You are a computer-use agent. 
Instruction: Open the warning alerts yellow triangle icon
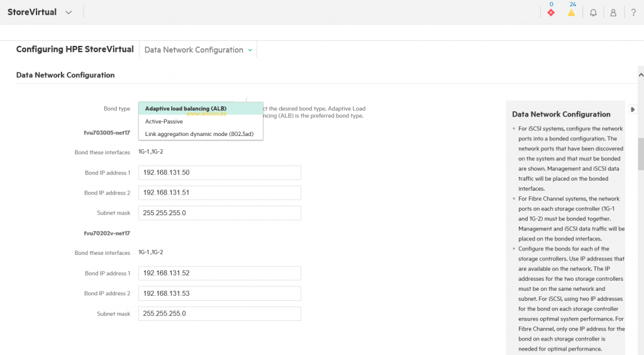[571, 12]
